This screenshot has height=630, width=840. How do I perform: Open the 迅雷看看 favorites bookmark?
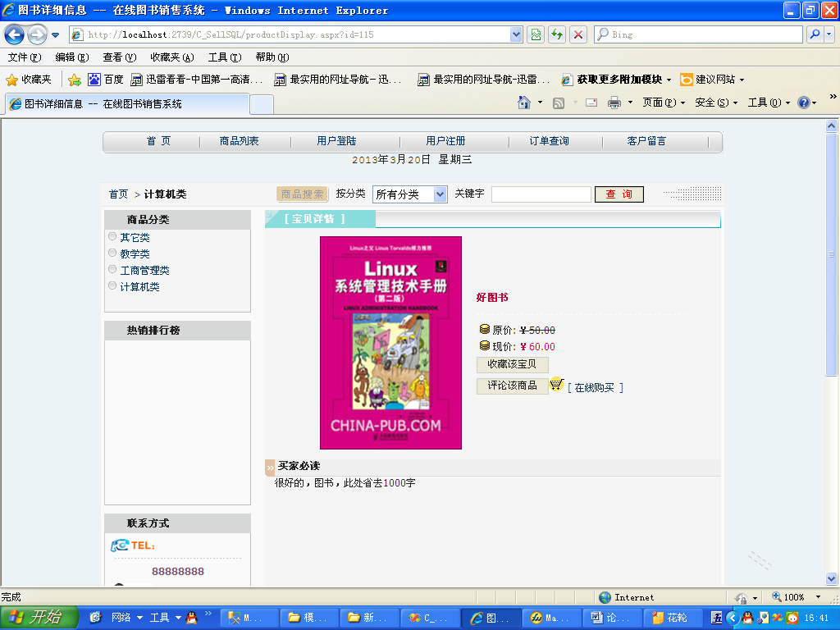pyautogui.click(x=197, y=80)
